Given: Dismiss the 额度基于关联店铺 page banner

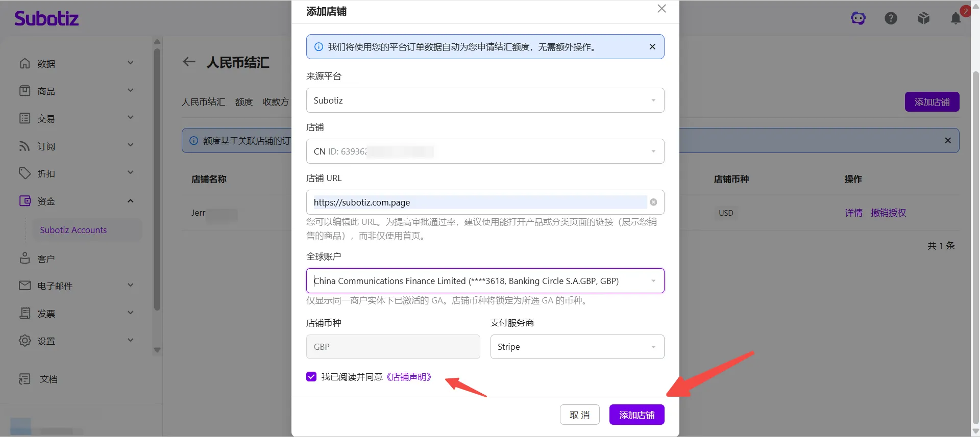Looking at the screenshot, I should 948,140.
